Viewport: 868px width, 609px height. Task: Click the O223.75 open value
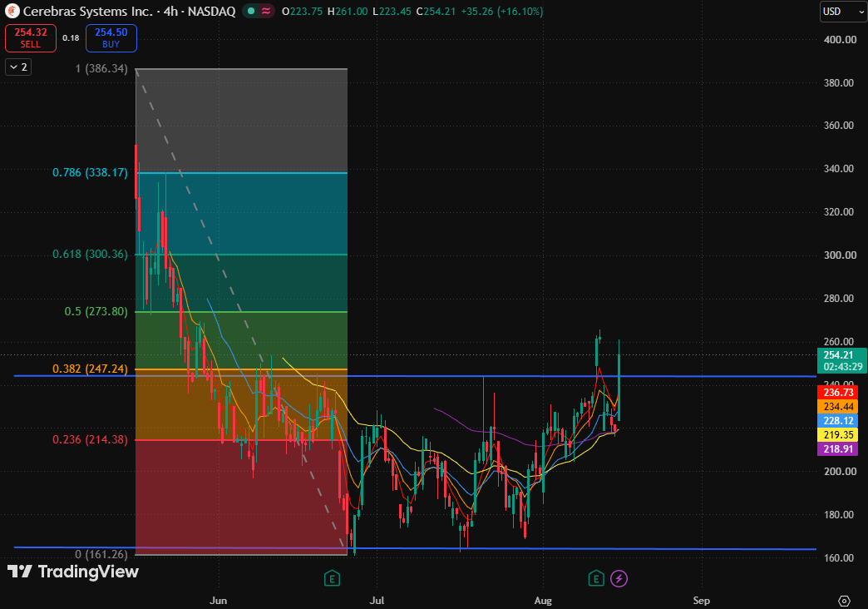click(303, 11)
